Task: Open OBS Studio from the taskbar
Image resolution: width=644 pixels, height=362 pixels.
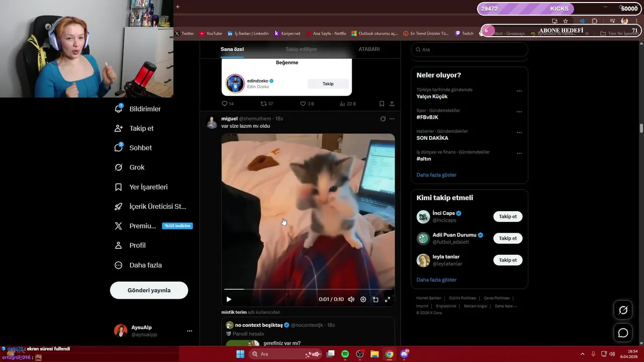Action: pos(360,354)
